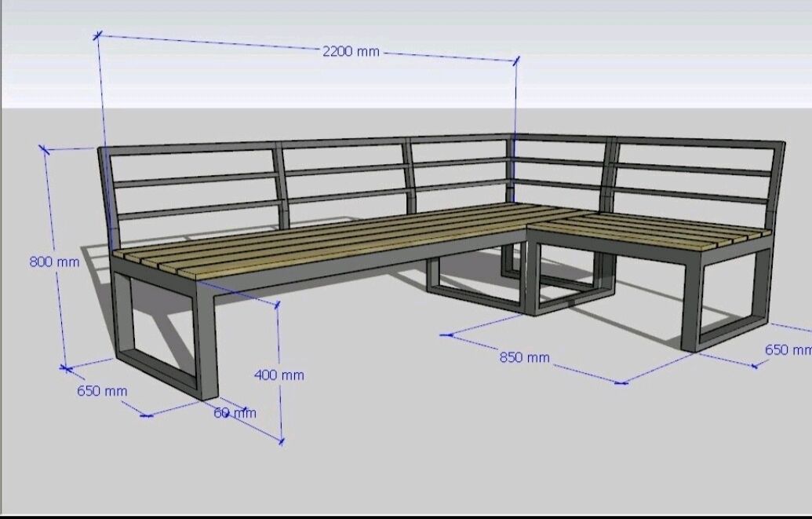Screen dimensions: 812x519
Task: Select the 800 mm height dimension text
Action: tap(54, 261)
